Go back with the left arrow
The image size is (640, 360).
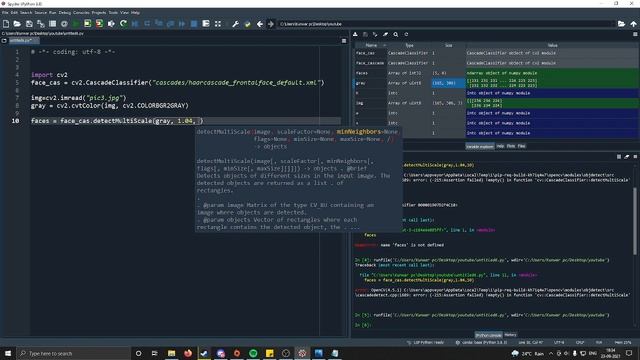[260, 24]
